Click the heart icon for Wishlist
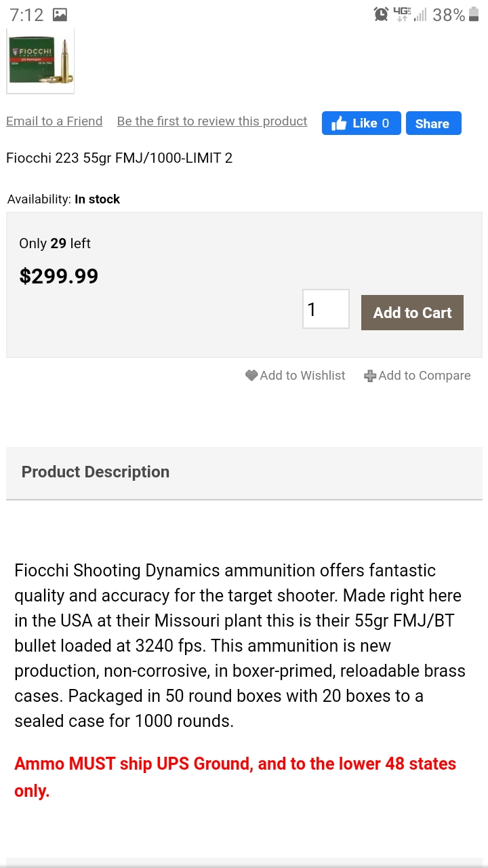This screenshot has width=488, height=868. pos(251,375)
